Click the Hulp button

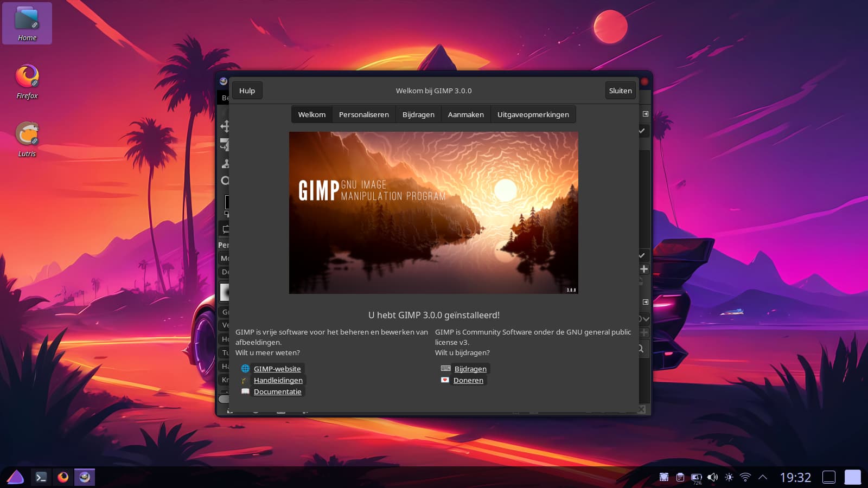(x=247, y=91)
